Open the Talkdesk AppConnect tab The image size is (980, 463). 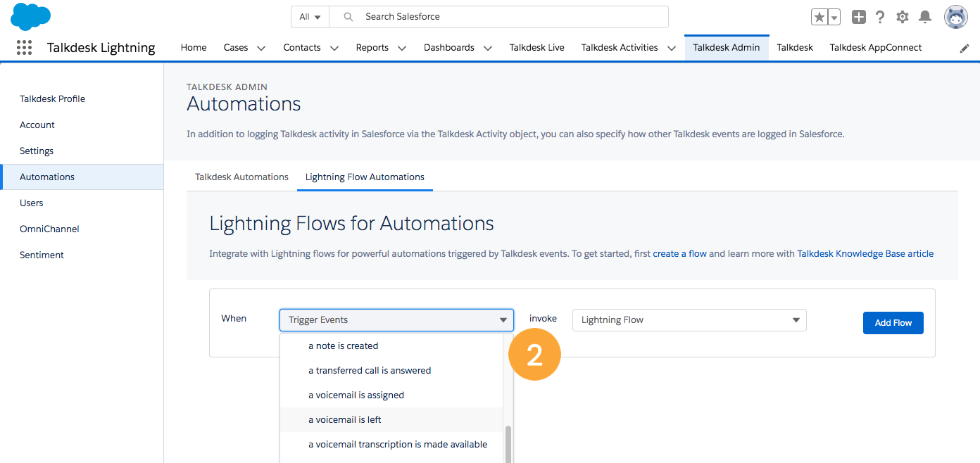click(876, 48)
